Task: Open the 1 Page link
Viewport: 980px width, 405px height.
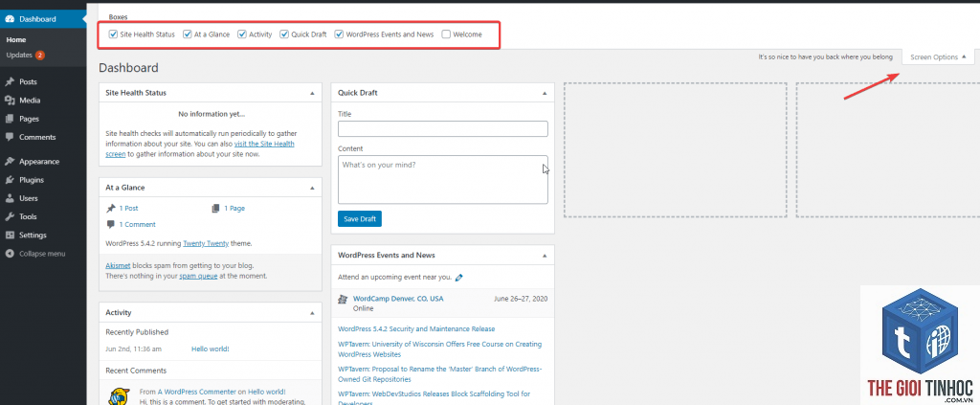Action: point(234,208)
